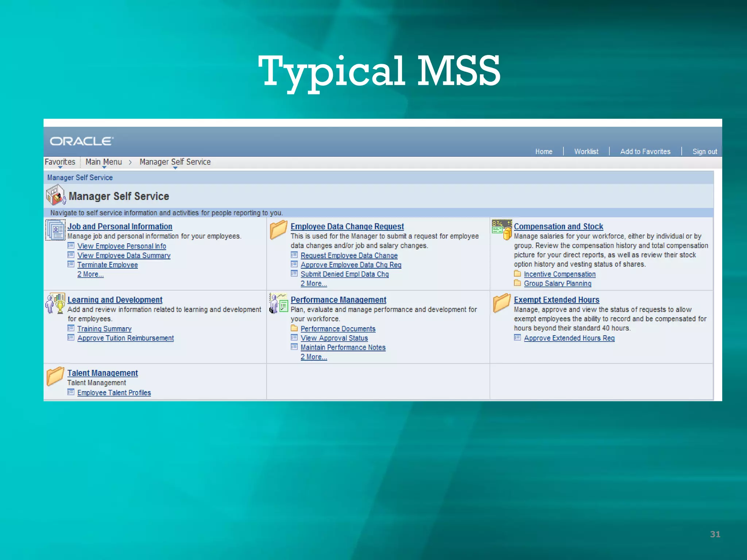Open the Approve Employee Data Chg Req link

[351, 265]
